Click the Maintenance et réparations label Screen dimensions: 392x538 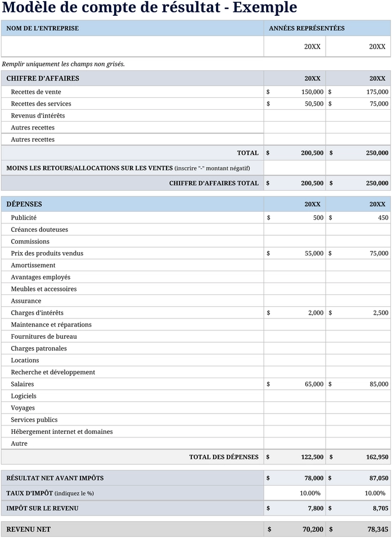[x=51, y=325]
